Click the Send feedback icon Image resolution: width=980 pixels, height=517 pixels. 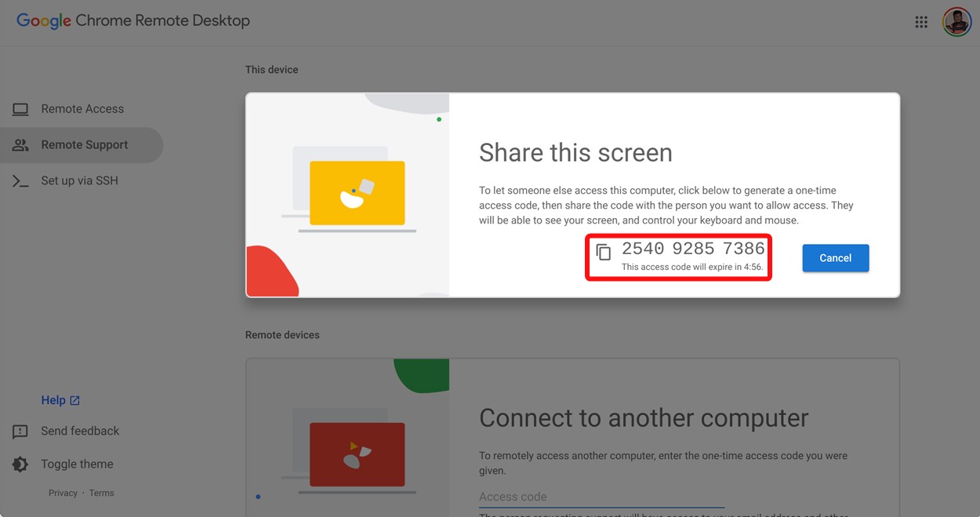(x=20, y=431)
